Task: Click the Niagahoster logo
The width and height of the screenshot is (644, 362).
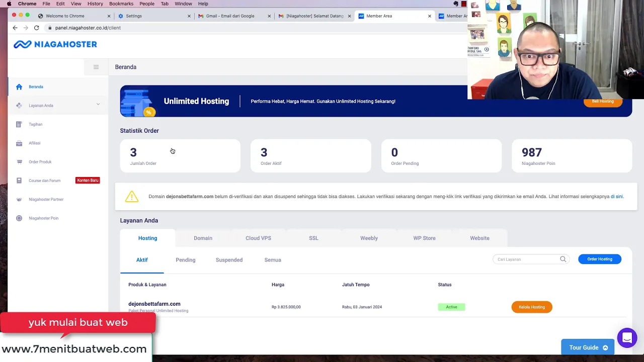Action: 55,44
